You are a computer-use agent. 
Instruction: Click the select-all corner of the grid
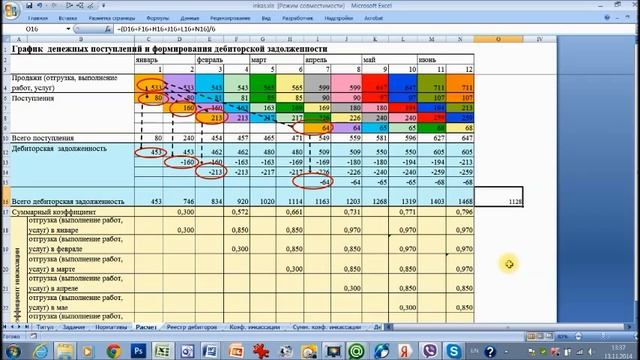pos(6,39)
